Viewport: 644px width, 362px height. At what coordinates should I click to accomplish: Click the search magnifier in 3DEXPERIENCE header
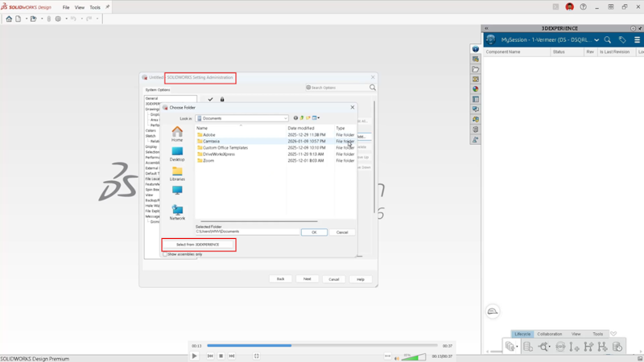pos(608,39)
